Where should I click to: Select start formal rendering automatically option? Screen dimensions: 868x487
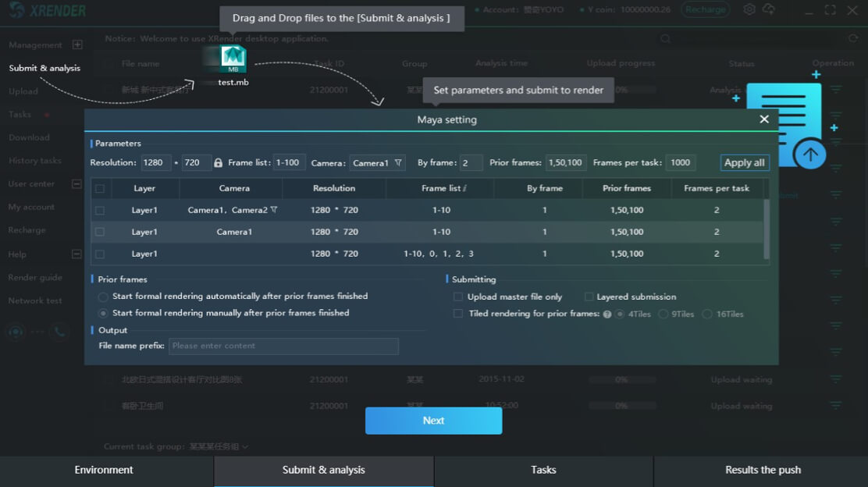pyautogui.click(x=102, y=297)
